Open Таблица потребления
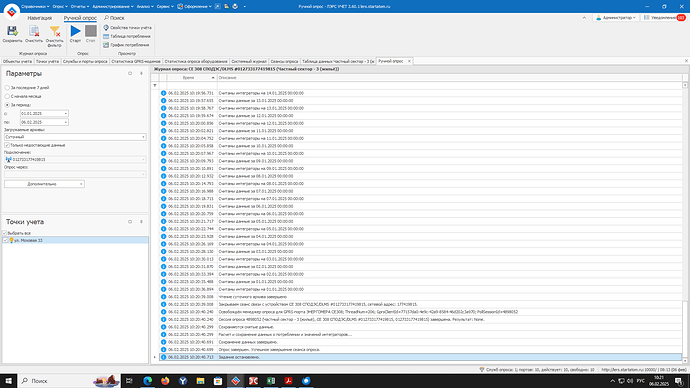This screenshot has height=388, width=690. point(127,37)
